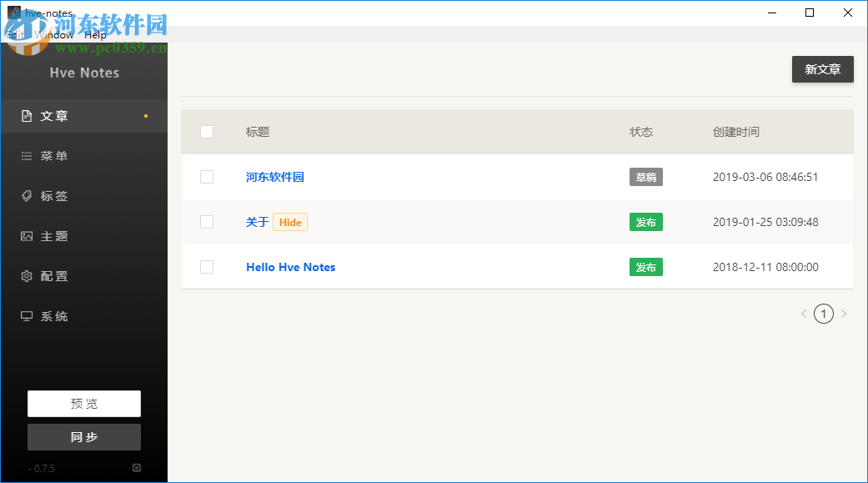
Task: Create a new article with 新文章 button
Action: [x=823, y=69]
